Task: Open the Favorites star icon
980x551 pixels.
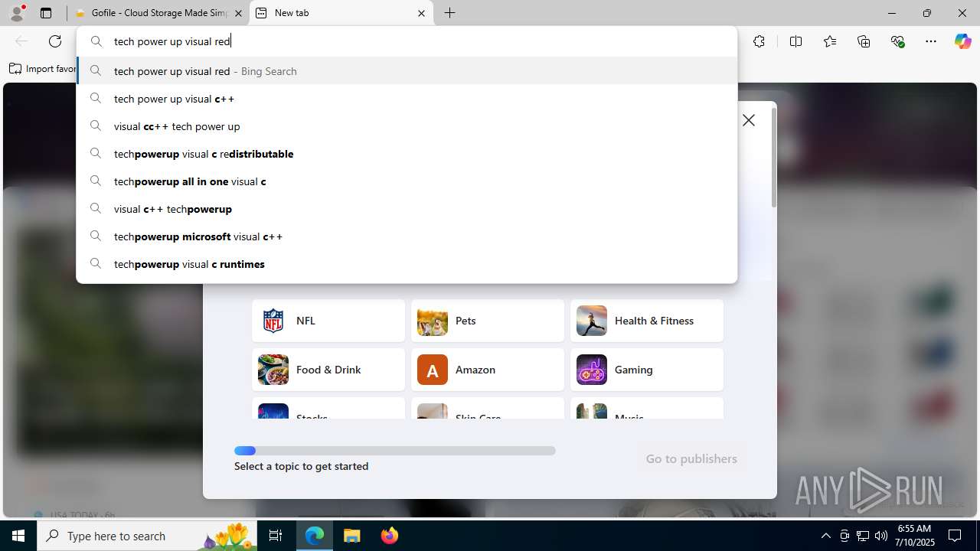Action: 830,41
